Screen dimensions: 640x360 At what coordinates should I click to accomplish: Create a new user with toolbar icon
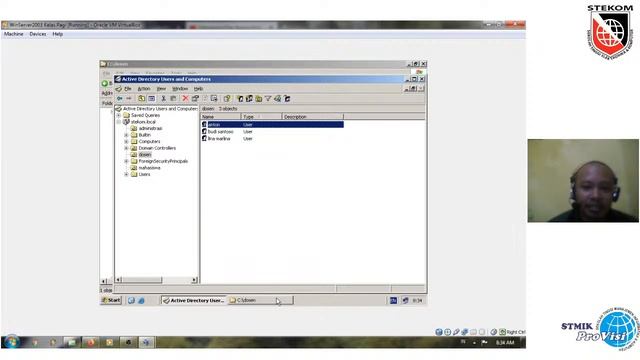[x=240, y=99]
